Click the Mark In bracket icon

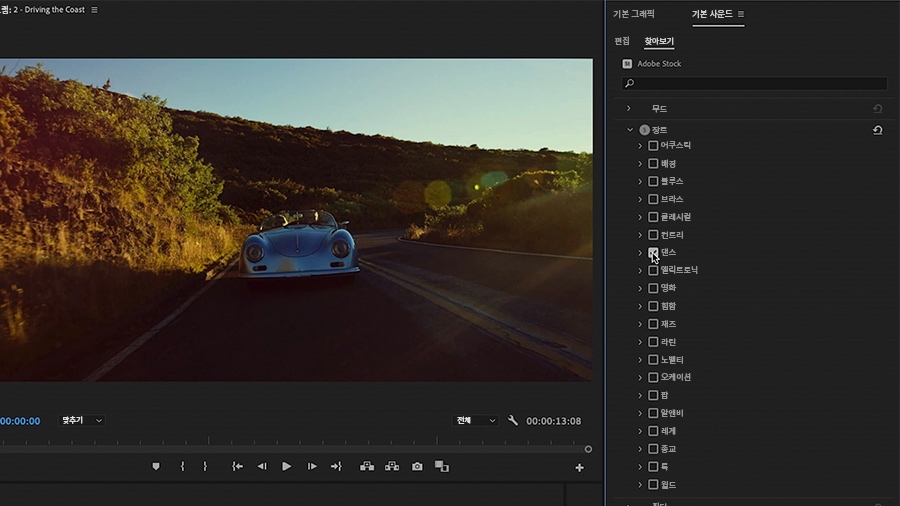pyautogui.click(x=182, y=466)
